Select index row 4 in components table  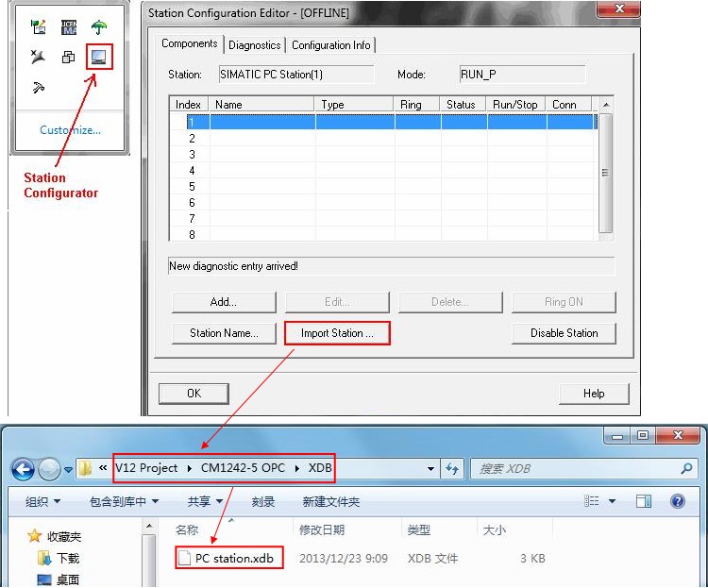tap(384, 171)
